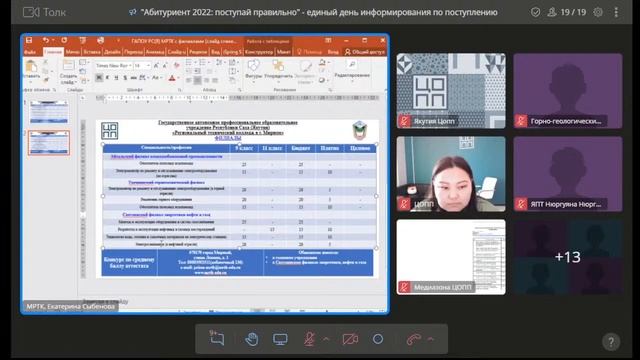Open the meeting chat with 9+ badge
The height and width of the screenshot is (360, 640).
tap(217, 338)
